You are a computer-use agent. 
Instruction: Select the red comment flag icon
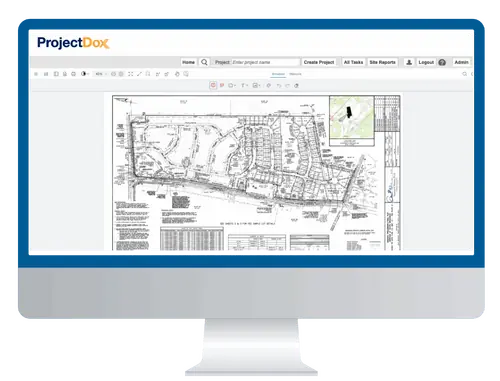click(222, 86)
